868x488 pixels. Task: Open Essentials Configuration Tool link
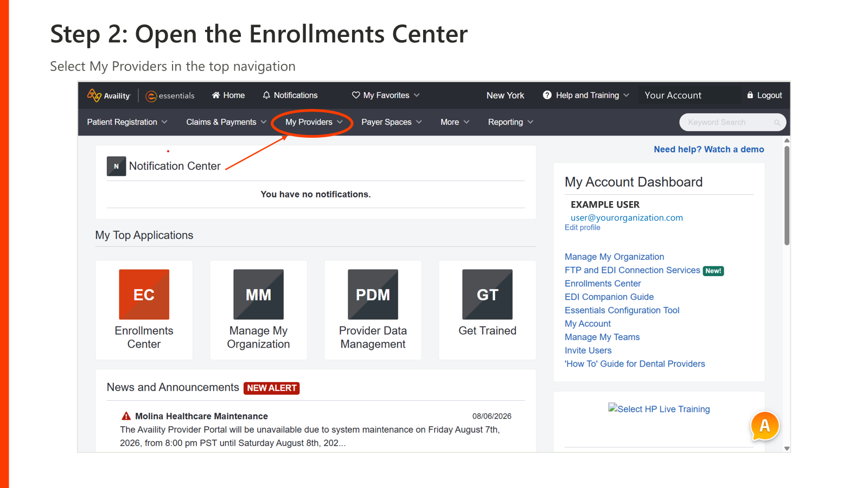click(x=622, y=310)
